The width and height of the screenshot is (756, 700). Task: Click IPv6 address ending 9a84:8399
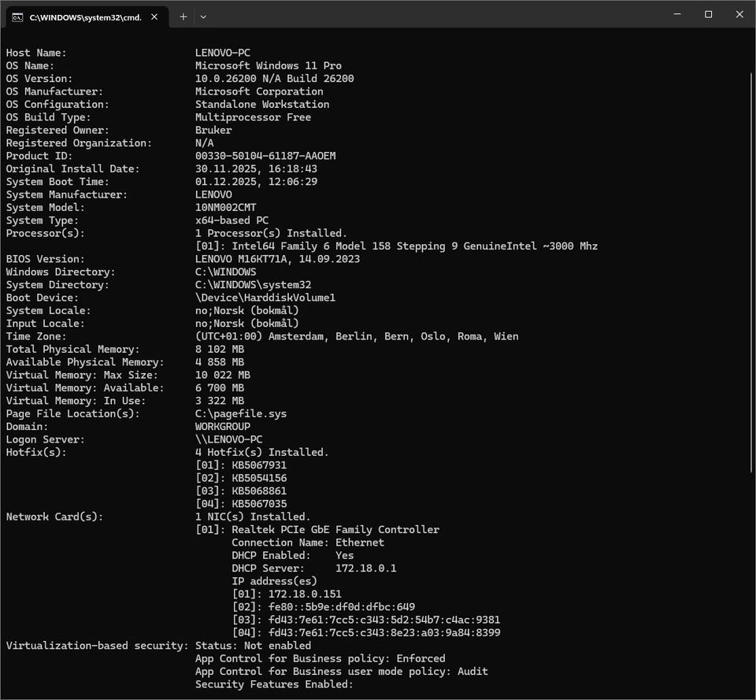click(x=384, y=633)
